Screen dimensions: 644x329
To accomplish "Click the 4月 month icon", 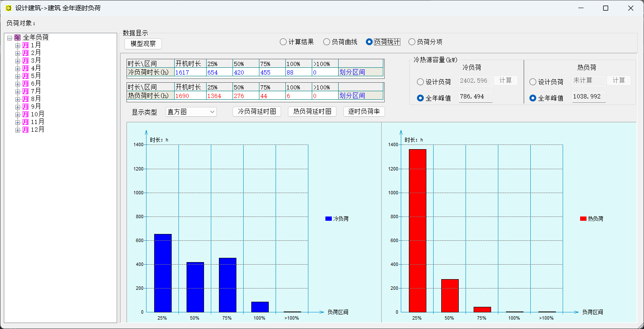I will tap(26, 68).
